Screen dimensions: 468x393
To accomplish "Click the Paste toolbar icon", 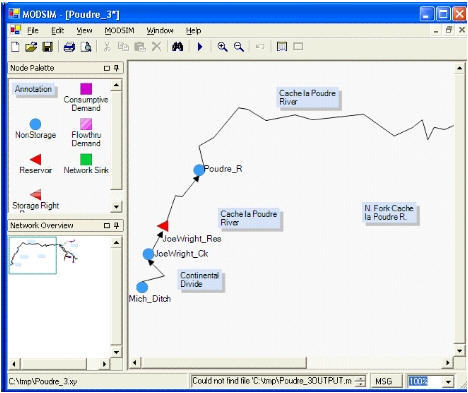I will pyautogui.click(x=140, y=47).
